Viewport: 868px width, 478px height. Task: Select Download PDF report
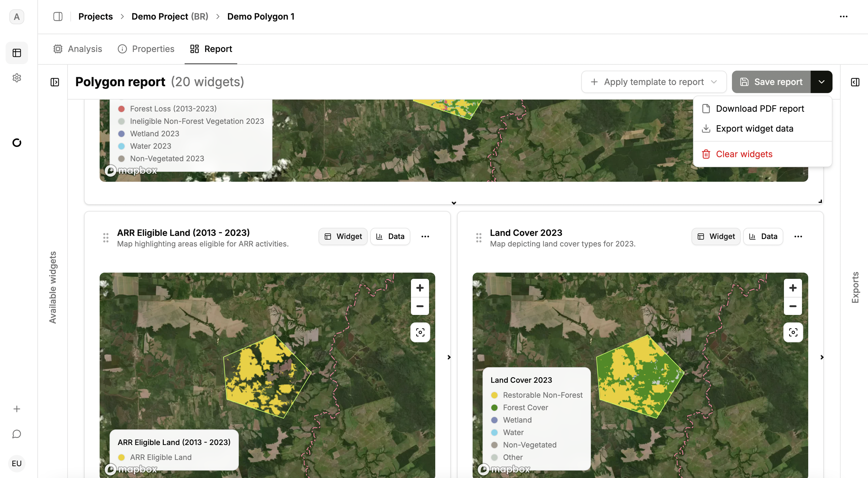click(760, 109)
